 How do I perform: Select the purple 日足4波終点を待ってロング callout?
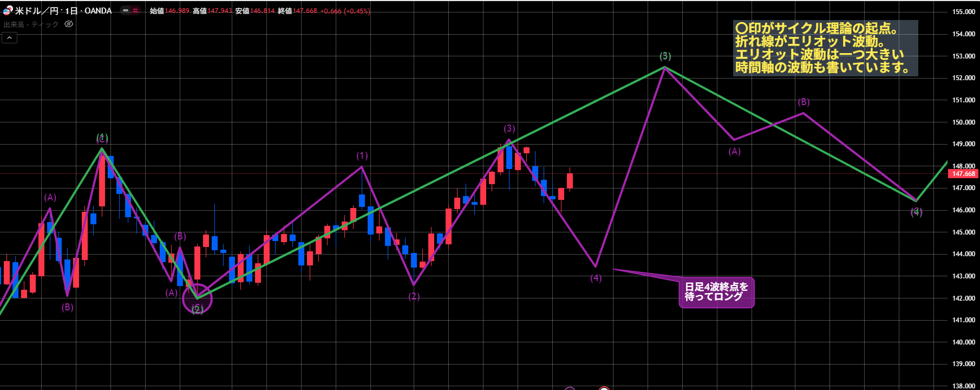pos(716,292)
